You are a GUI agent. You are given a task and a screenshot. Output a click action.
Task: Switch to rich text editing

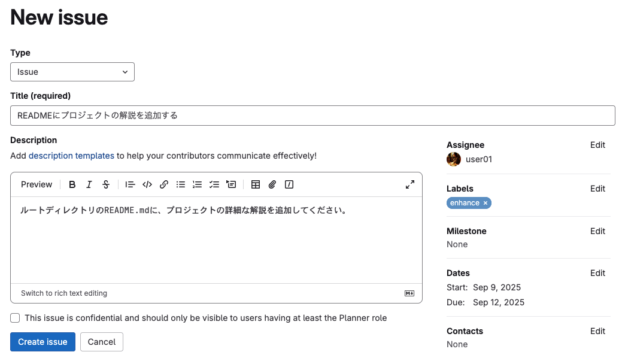pos(64,293)
